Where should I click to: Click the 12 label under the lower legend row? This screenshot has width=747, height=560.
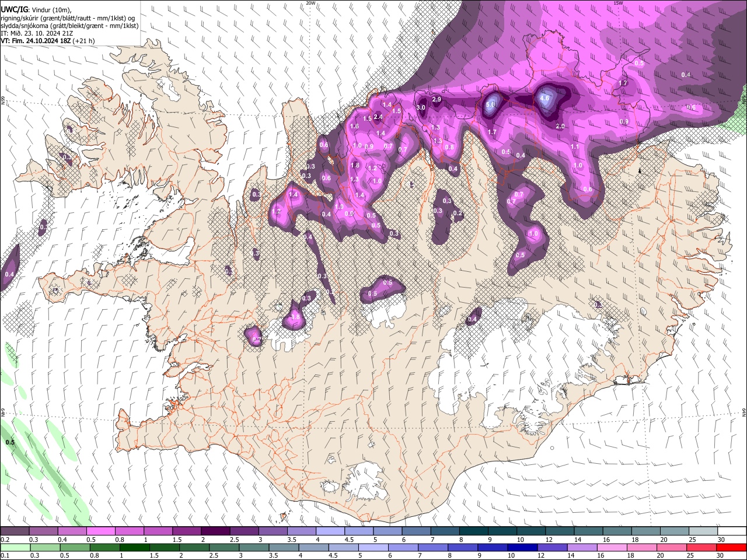coord(542,556)
